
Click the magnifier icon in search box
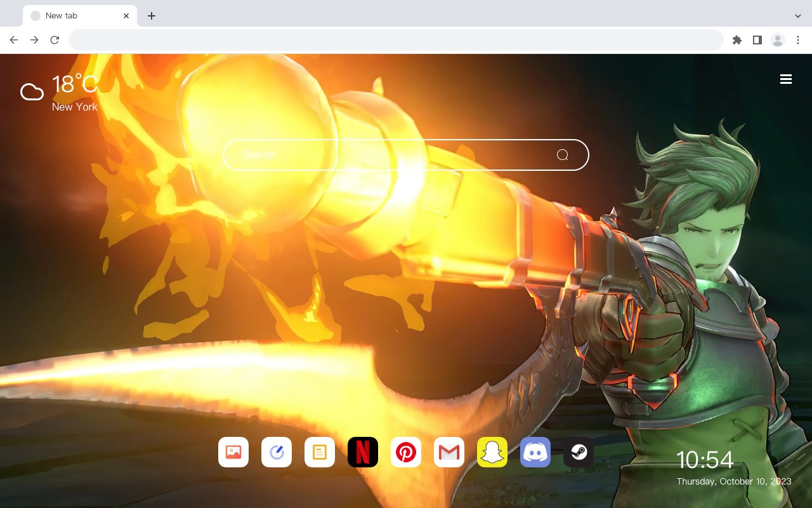coord(562,155)
